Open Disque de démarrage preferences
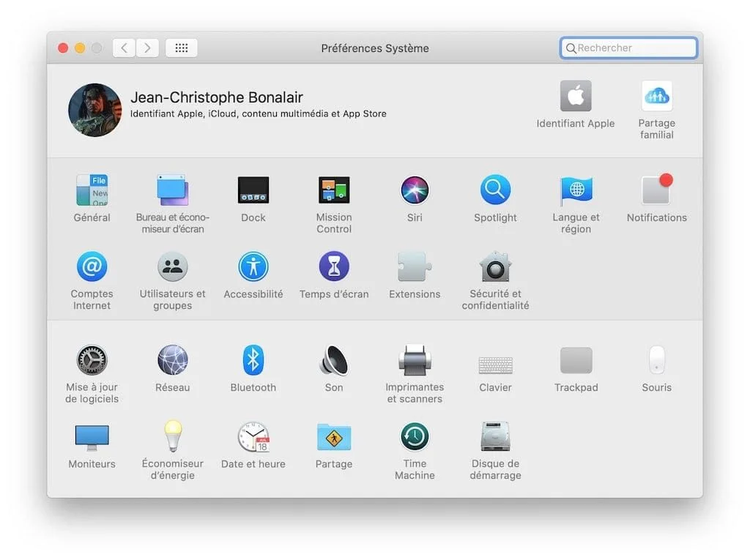The height and width of the screenshot is (560, 750). tap(495, 437)
